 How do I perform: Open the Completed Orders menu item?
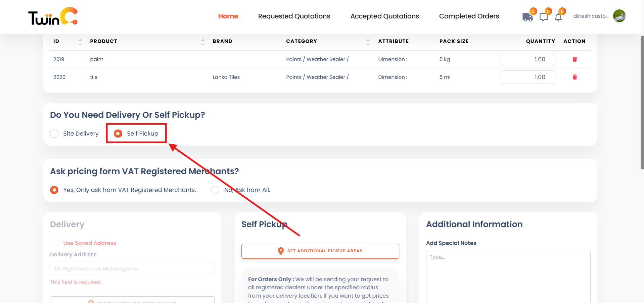coord(469,16)
